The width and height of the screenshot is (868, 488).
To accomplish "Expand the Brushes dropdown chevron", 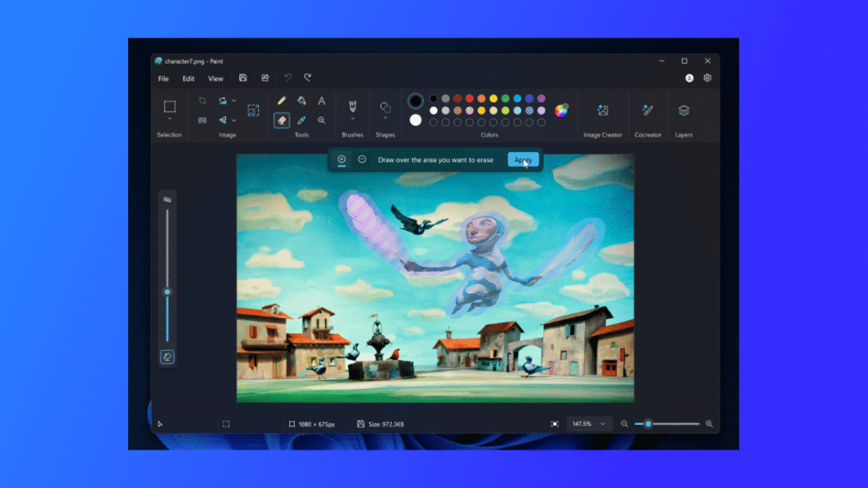I will tap(352, 119).
